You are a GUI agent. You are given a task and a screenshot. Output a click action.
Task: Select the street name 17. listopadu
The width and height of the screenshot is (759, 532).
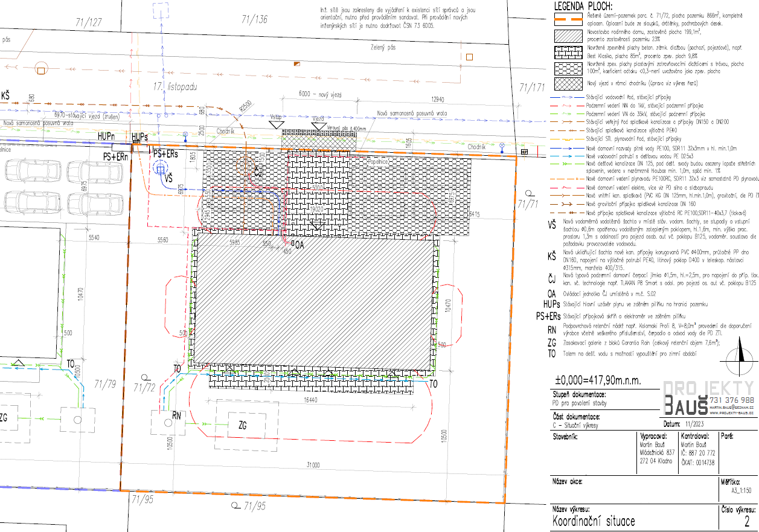(175, 87)
